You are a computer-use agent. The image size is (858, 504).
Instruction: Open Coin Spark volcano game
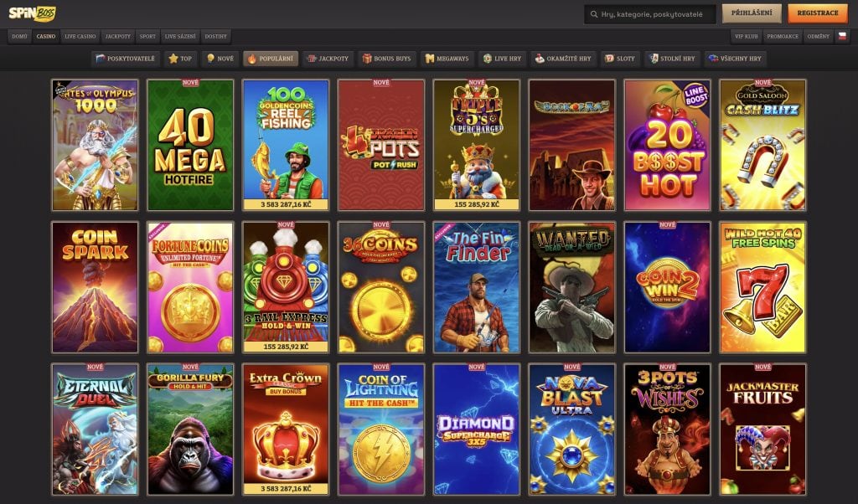pyautogui.click(x=96, y=287)
